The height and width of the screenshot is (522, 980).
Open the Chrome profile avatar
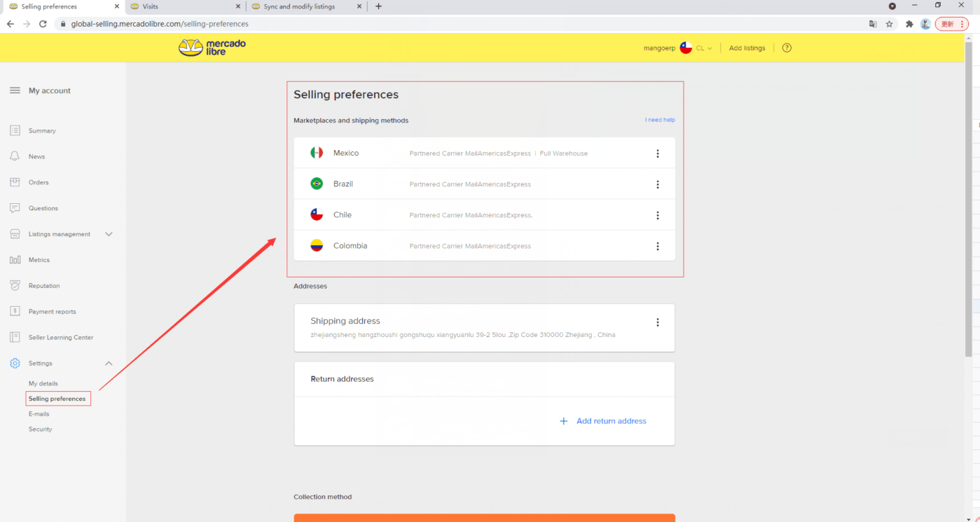pos(925,24)
